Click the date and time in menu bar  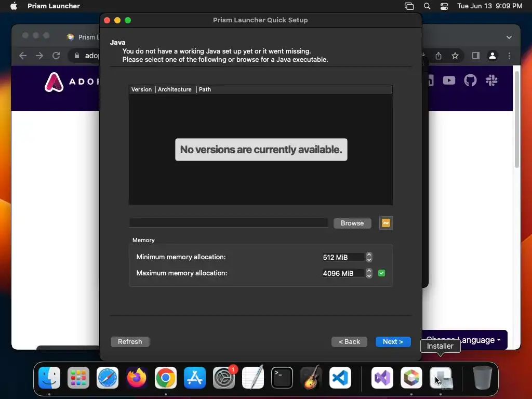[489, 6]
